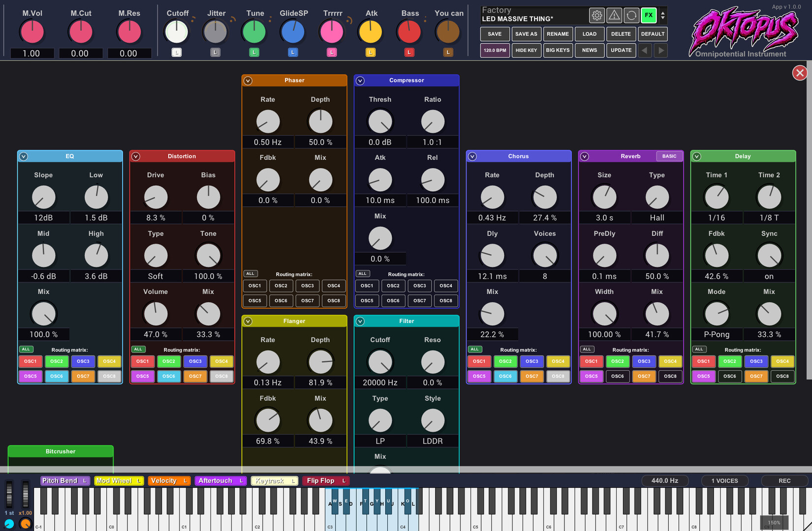Click the L learn icon under Trrrrr macro
Viewport: 812px width, 531px height.
(332, 52)
